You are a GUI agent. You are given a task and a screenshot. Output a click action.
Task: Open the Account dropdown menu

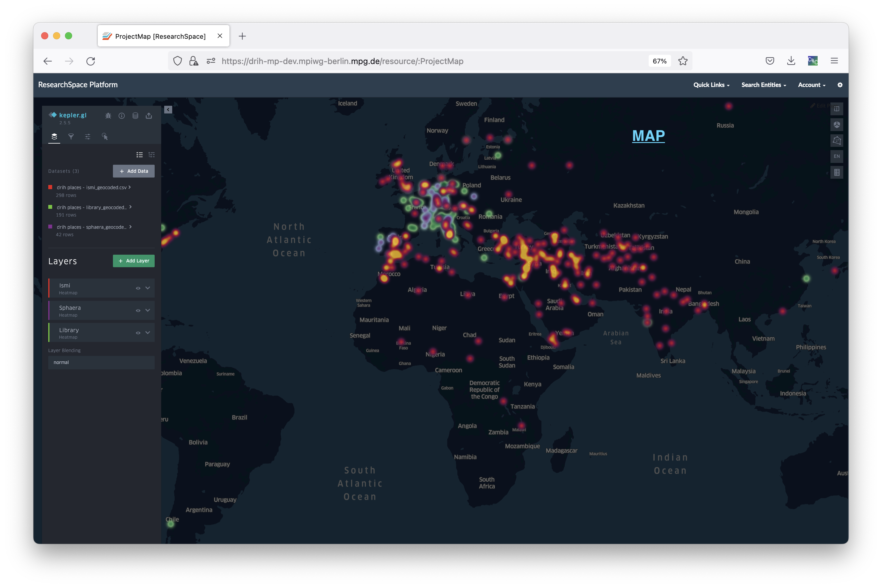pyautogui.click(x=812, y=85)
